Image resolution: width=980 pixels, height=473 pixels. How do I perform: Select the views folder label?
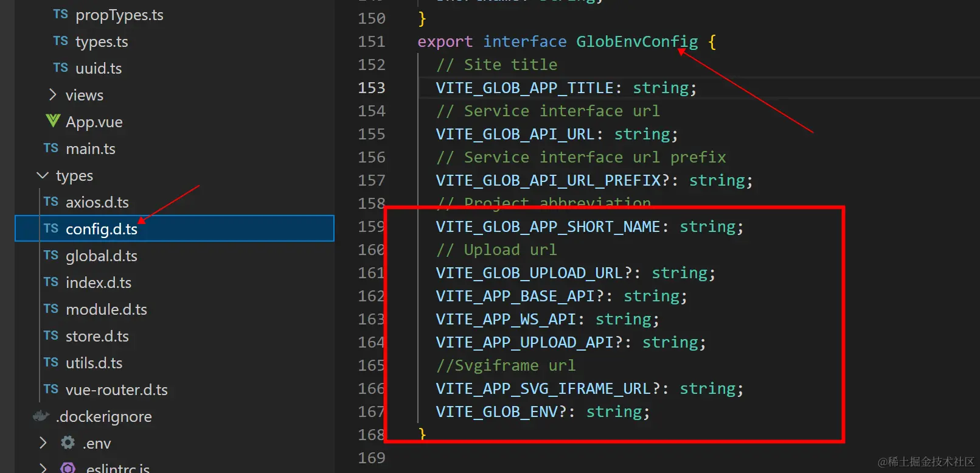coord(85,96)
